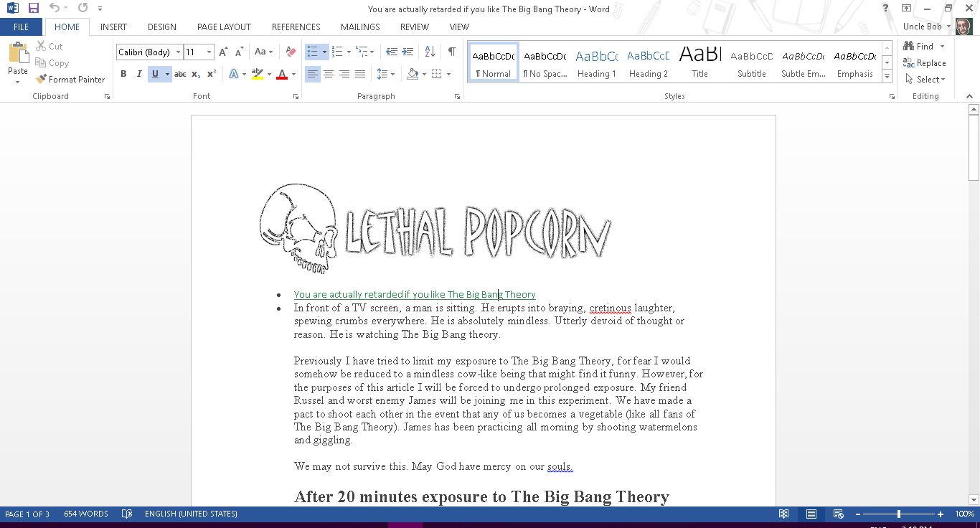
Task: Click the Increase Indent icon
Action: (407, 52)
